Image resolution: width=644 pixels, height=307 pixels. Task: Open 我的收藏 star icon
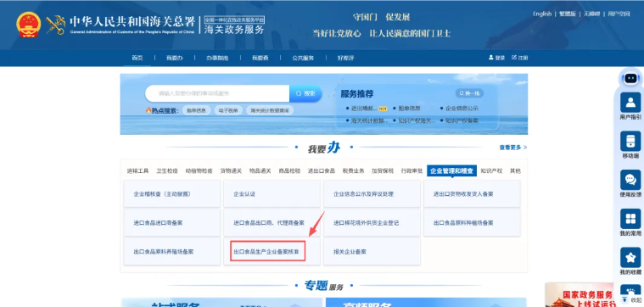tap(630, 257)
